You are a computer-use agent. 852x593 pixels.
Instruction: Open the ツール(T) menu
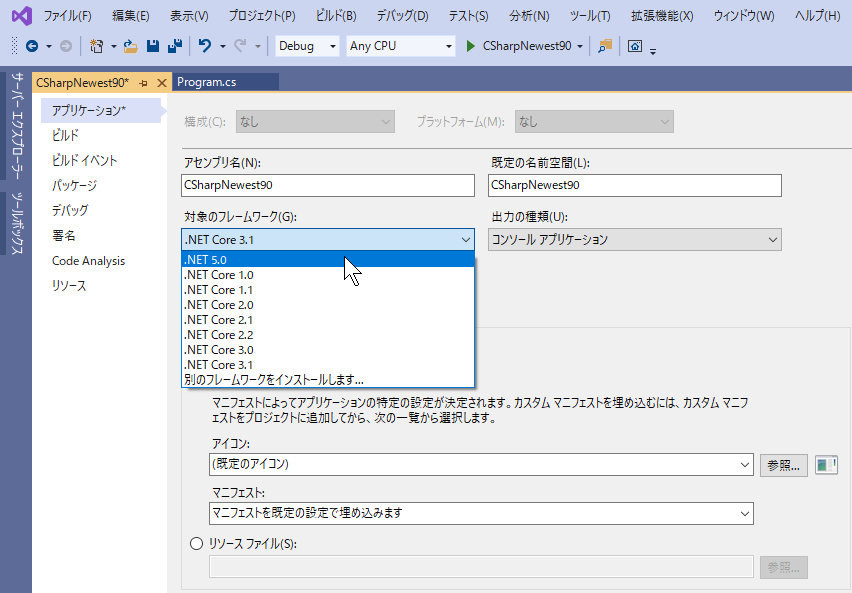590,16
